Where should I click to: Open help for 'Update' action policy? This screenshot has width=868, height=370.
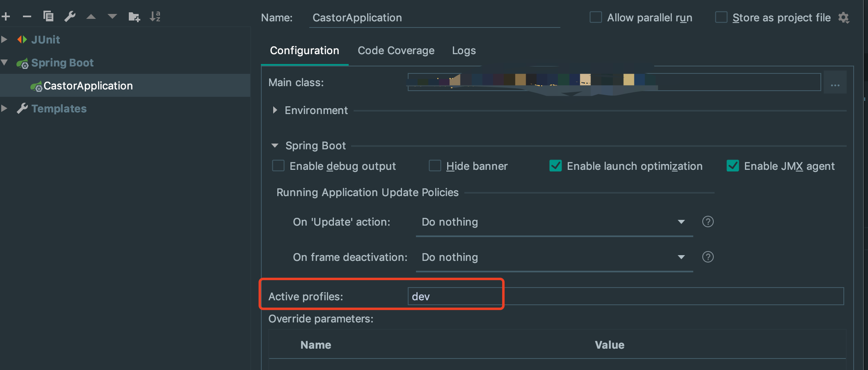click(708, 222)
